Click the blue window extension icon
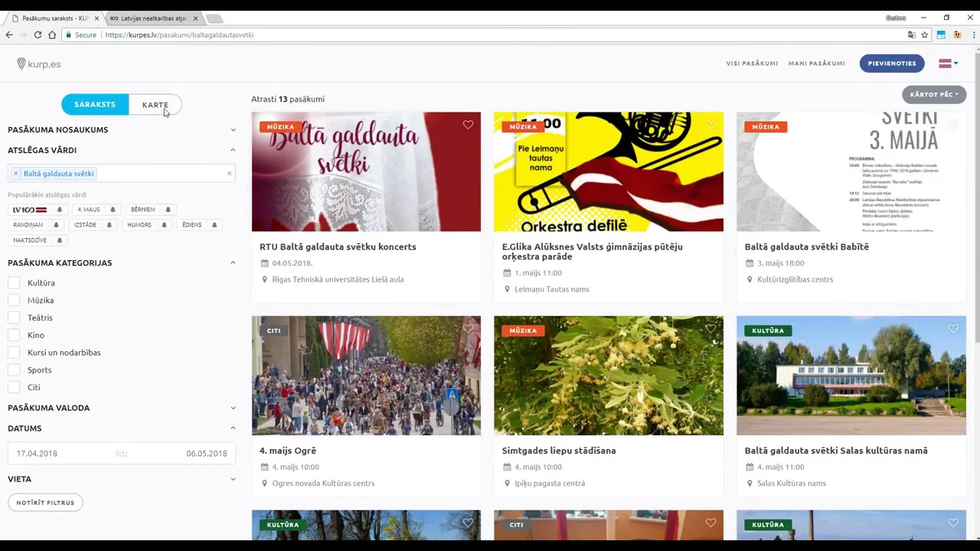Viewport: 980px width, 551px height. point(941,34)
